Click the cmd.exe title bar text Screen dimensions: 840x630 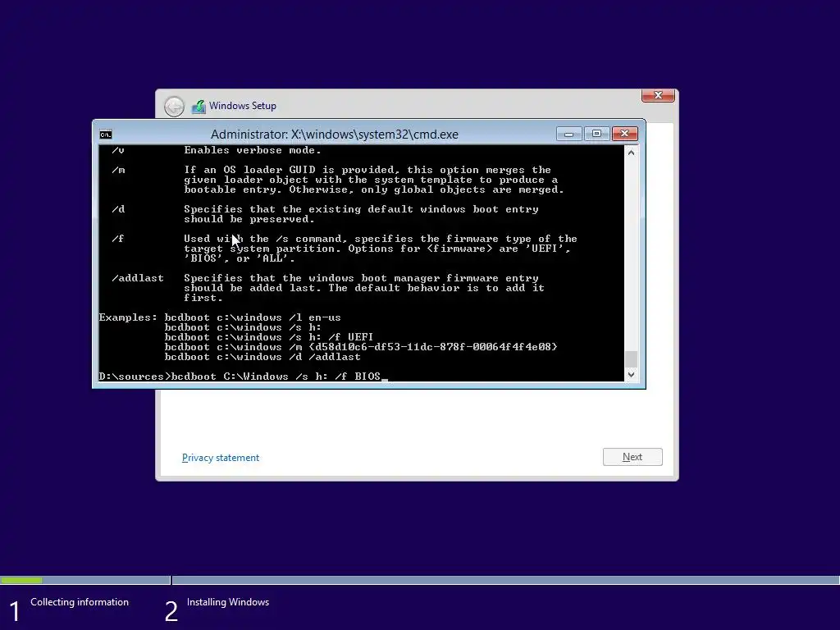335,135
